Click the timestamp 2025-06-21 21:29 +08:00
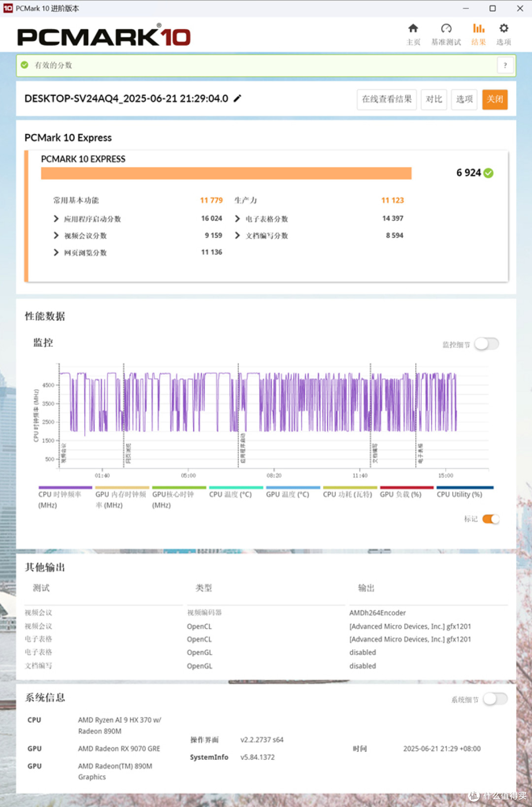The width and height of the screenshot is (532, 807). (442, 748)
